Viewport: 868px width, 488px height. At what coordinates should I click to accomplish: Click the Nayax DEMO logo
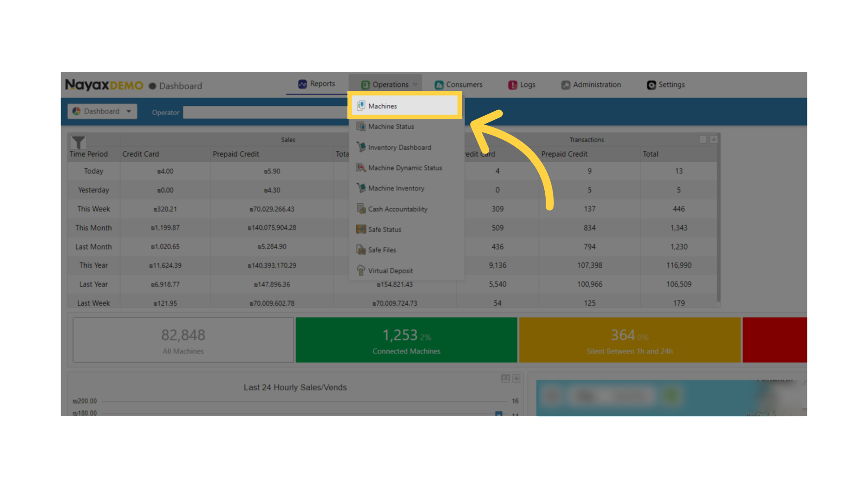click(x=104, y=85)
